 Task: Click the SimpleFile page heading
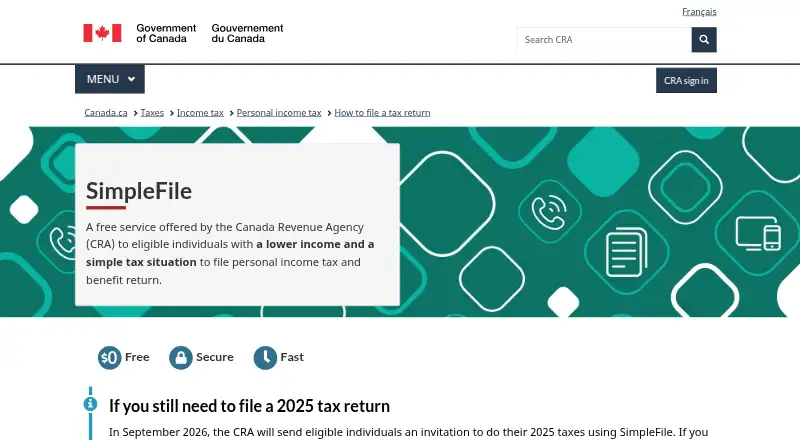(x=139, y=191)
